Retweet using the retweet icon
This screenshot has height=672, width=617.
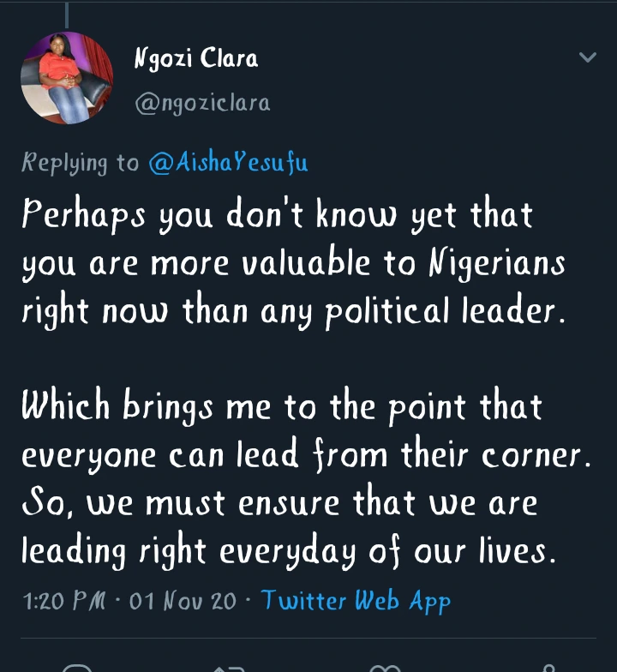[x=230, y=667]
